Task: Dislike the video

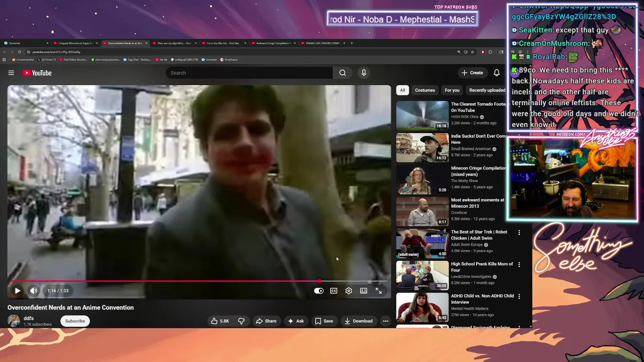Action: point(241,321)
